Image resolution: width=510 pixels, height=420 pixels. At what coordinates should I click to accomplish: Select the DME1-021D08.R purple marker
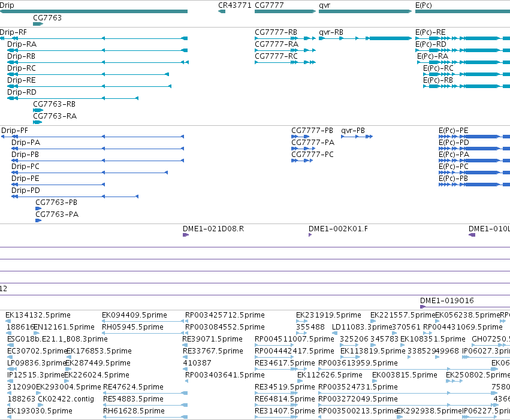(x=186, y=235)
